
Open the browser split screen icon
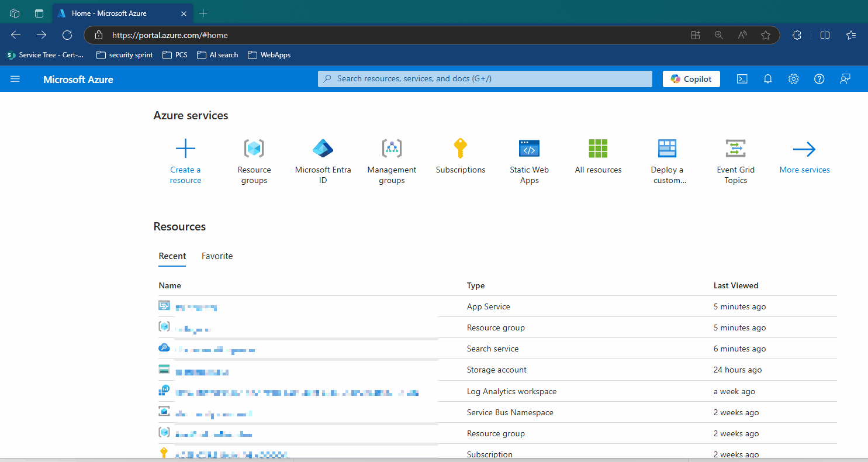click(x=825, y=35)
